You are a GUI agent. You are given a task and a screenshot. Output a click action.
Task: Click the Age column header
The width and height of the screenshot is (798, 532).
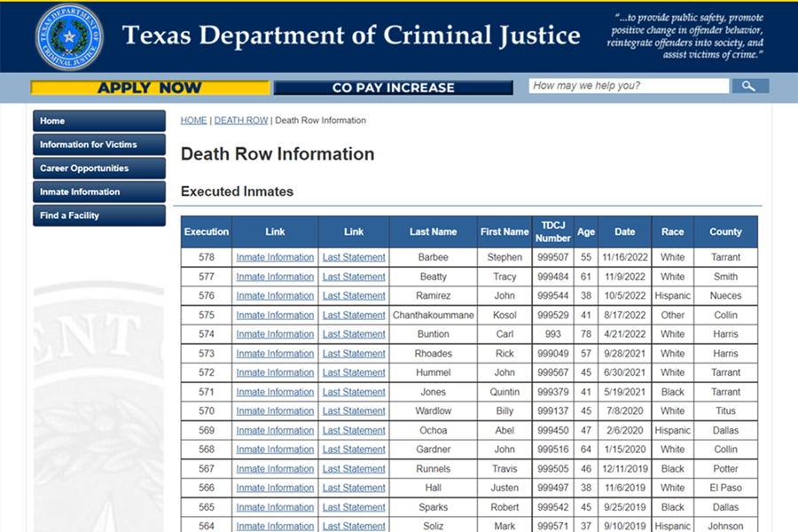click(586, 231)
